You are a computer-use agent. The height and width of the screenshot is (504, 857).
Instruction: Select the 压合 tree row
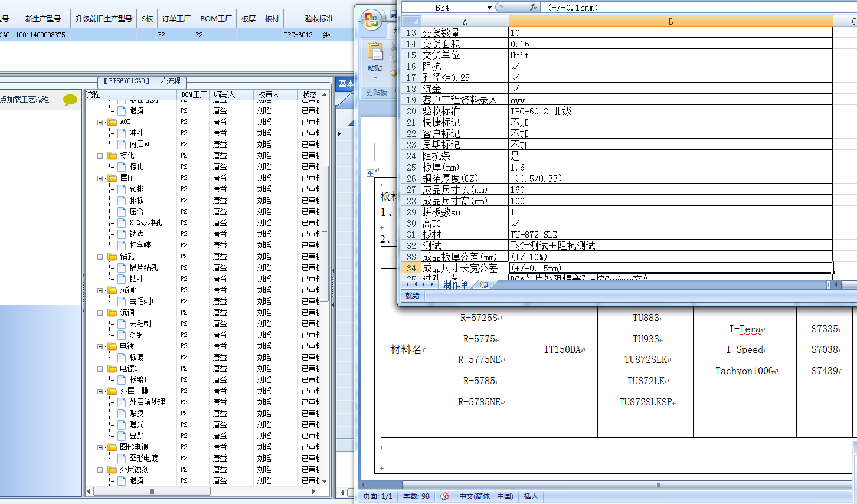(202, 212)
